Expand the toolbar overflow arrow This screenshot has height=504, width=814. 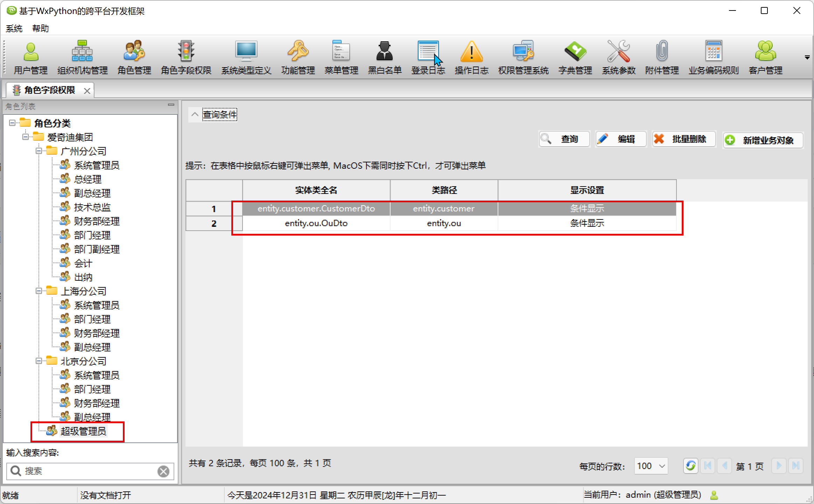tap(807, 57)
